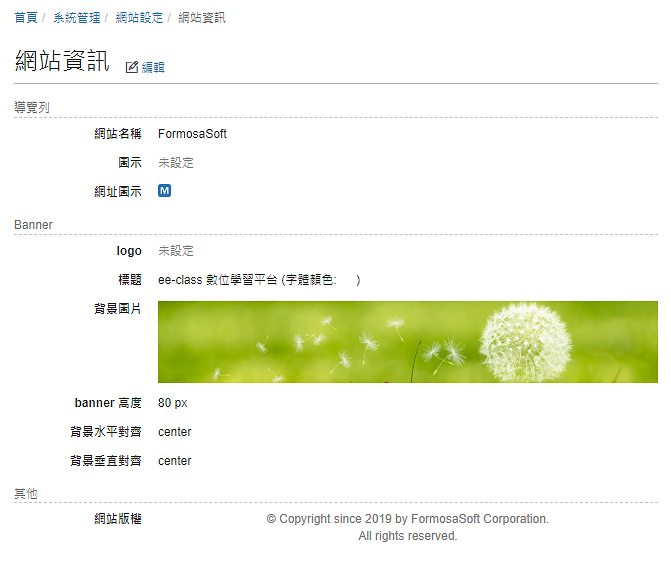Click the 未設定 value next to logo

point(176,251)
